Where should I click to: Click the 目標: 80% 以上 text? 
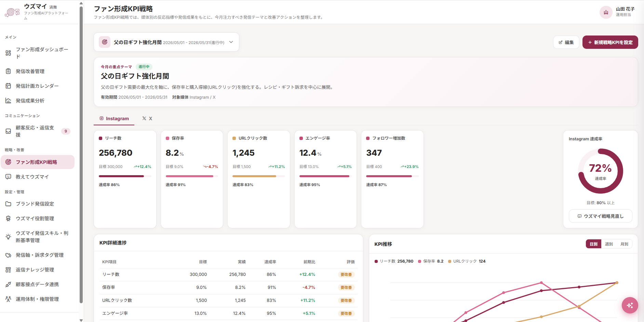pos(601,203)
